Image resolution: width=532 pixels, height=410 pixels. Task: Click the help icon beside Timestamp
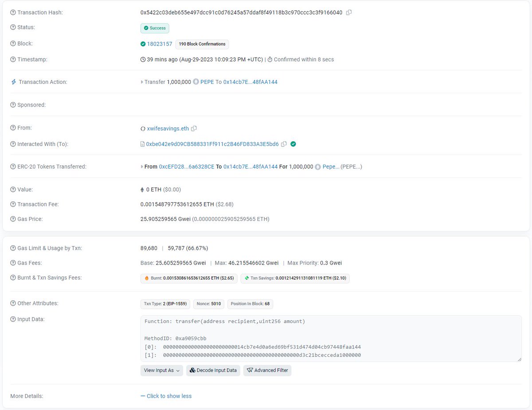point(13,59)
